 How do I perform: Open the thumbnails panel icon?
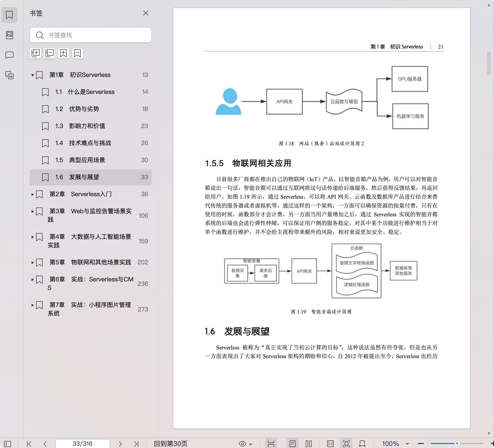(x=9, y=35)
